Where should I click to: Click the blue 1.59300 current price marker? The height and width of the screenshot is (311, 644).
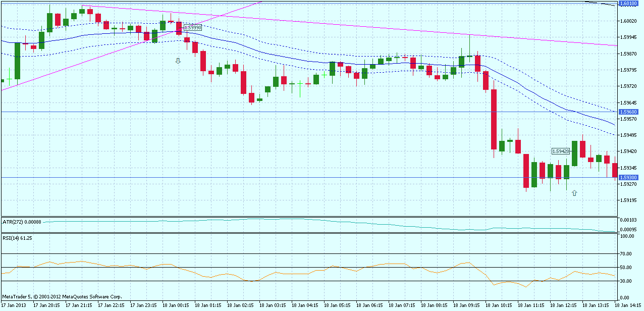(x=628, y=177)
